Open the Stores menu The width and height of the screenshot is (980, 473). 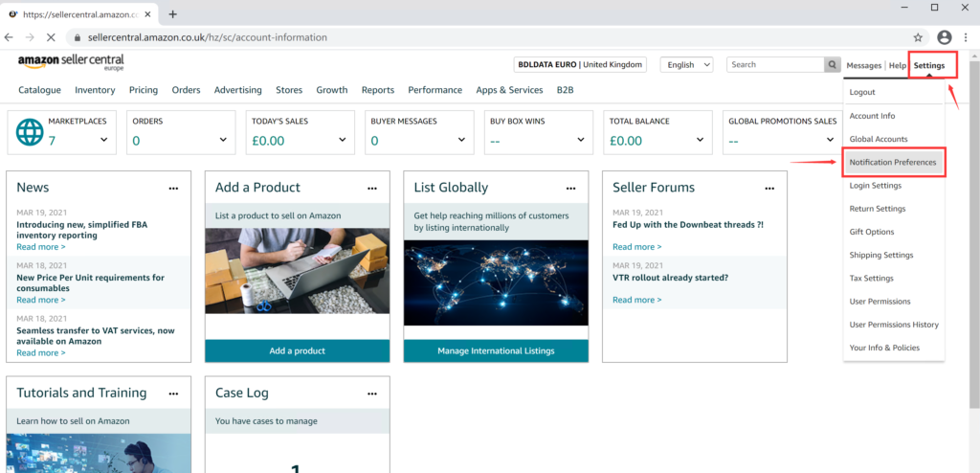click(x=289, y=90)
